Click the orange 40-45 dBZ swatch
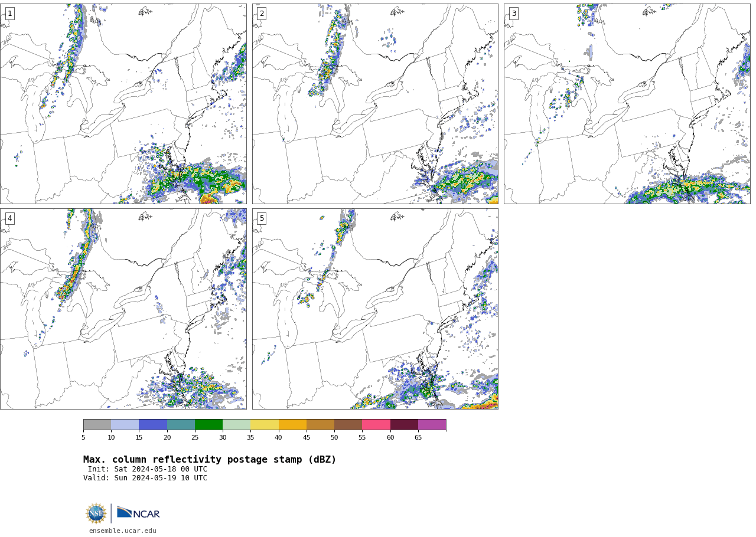 point(292,425)
